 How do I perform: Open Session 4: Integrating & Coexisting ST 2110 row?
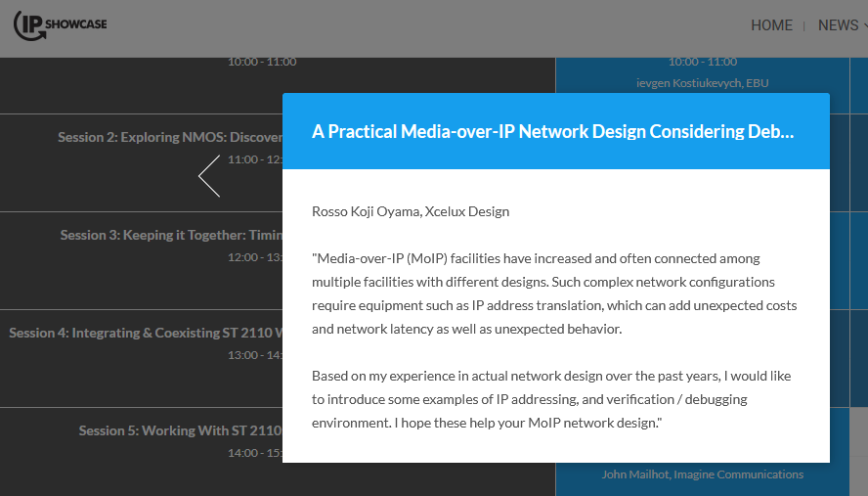[x=141, y=359]
